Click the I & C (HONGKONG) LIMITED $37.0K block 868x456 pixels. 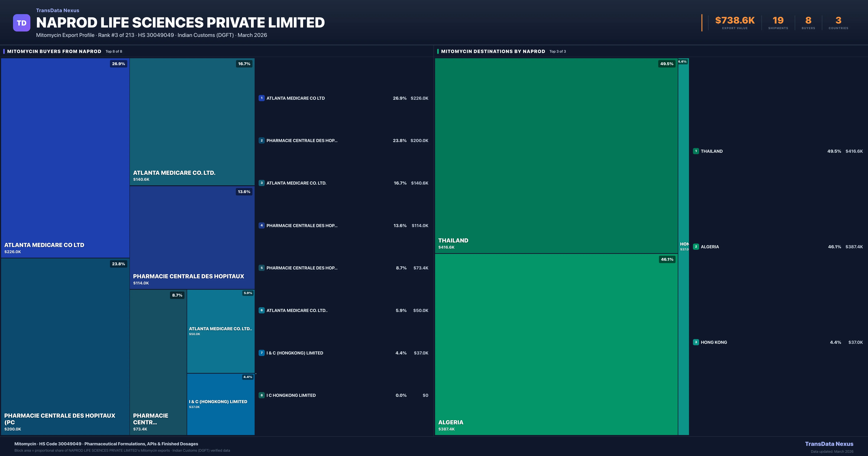point(221,404)
